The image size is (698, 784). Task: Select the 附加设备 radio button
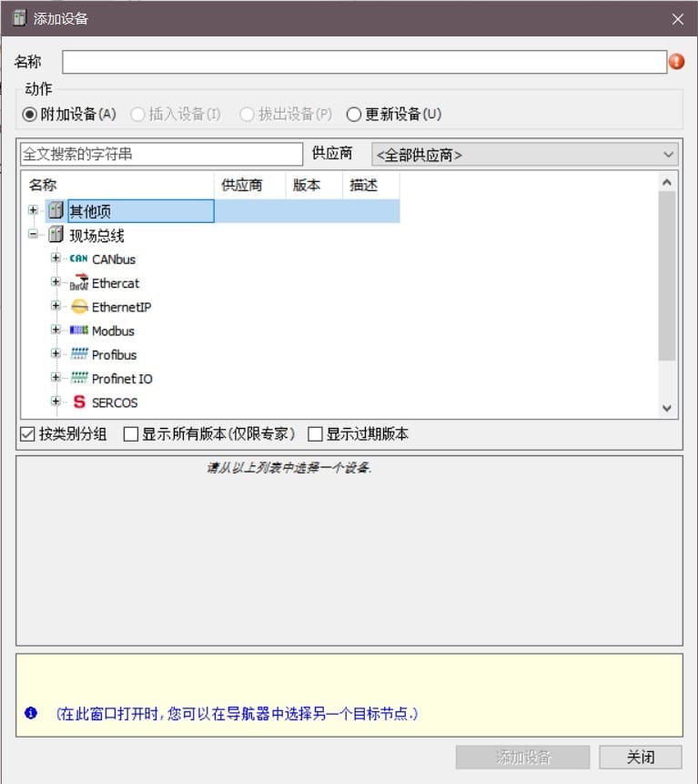[30, 115]
